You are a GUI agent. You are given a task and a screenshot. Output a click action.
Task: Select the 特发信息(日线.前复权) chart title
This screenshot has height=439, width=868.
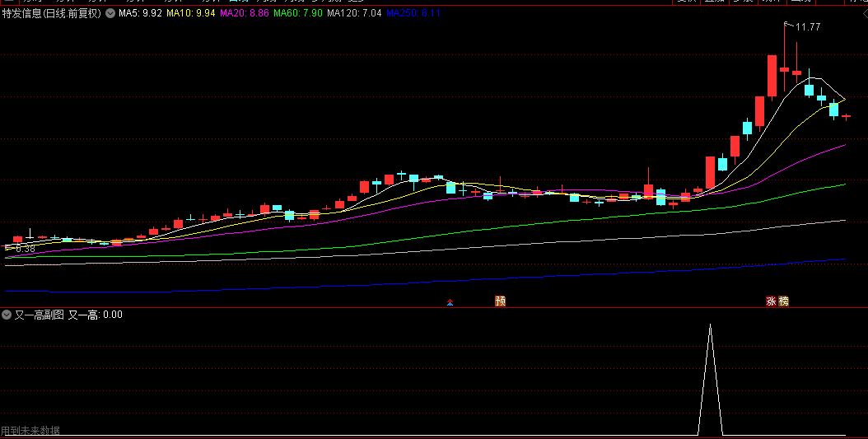pyautogui.click(x=52, y=13)
